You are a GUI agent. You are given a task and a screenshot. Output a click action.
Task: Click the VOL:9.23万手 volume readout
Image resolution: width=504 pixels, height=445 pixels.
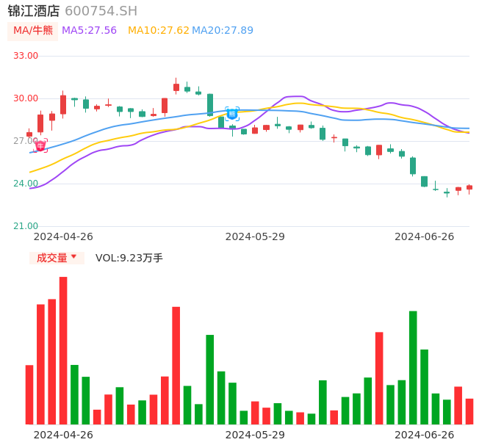129,258
